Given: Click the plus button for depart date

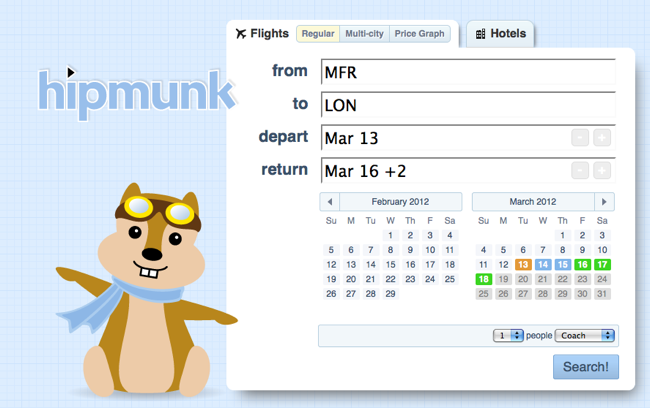Looking at the screenshot, I should point(602,138).
